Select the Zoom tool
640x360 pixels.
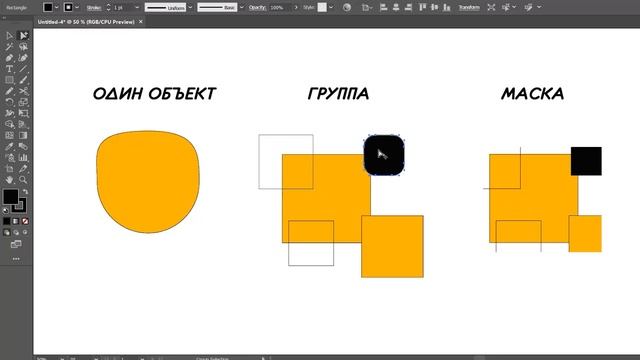(x=23, y=180)
